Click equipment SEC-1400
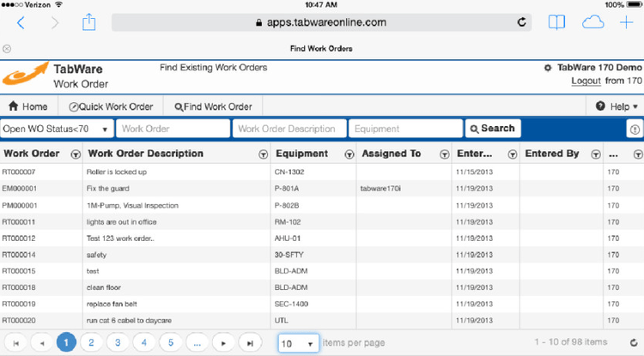This screenshot has height=356, width=644. pyautogui.click(x=291, y=304)
